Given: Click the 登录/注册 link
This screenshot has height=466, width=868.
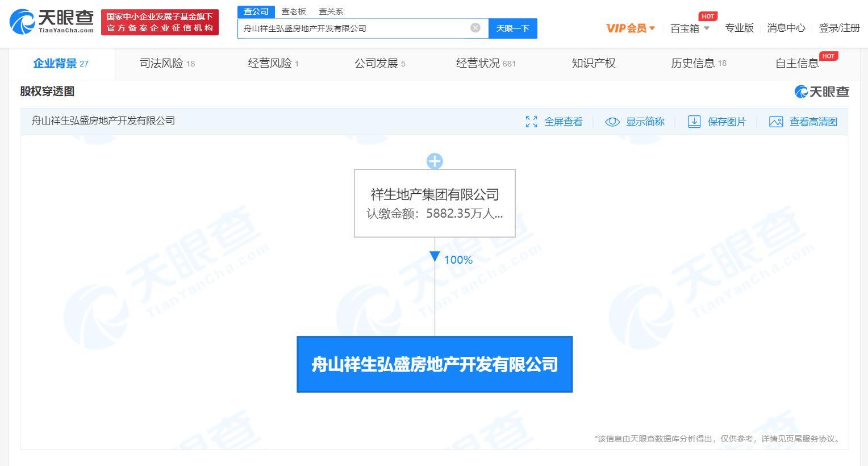Looking at the screenshot, I should click(839, 28).
